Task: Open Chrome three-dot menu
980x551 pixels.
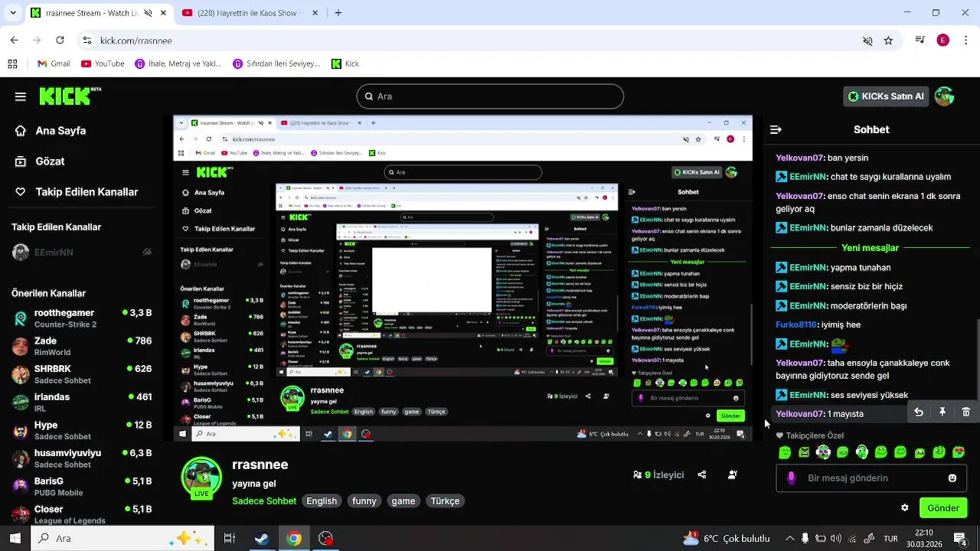Action: coord(965,41)
